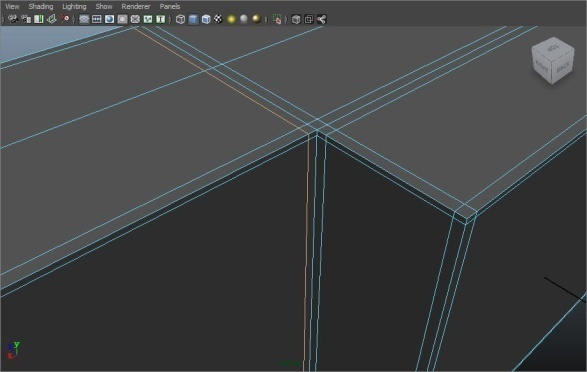Toggle the Field Chart overlay

tap(135, 19)
